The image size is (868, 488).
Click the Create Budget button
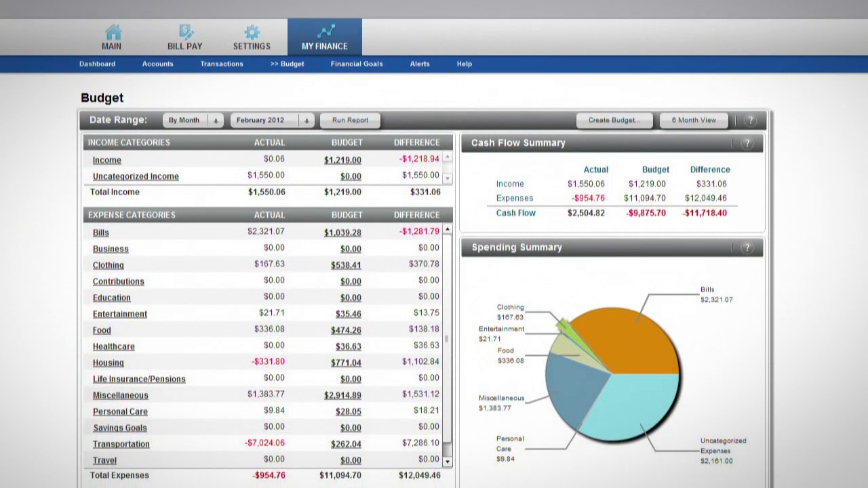pos(614,121)
